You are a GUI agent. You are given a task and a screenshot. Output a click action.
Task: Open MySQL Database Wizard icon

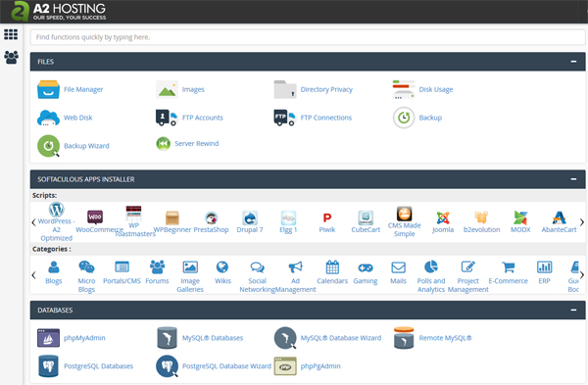tap(285, 338)
